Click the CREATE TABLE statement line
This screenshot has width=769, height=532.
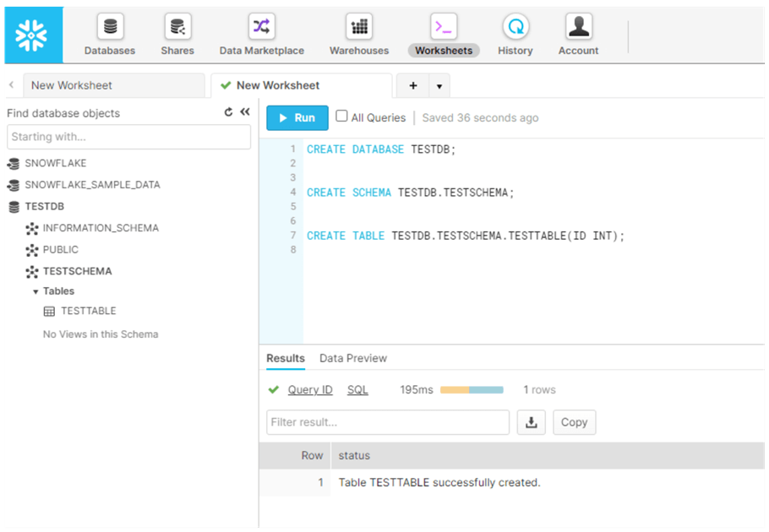tap(466, 236)
